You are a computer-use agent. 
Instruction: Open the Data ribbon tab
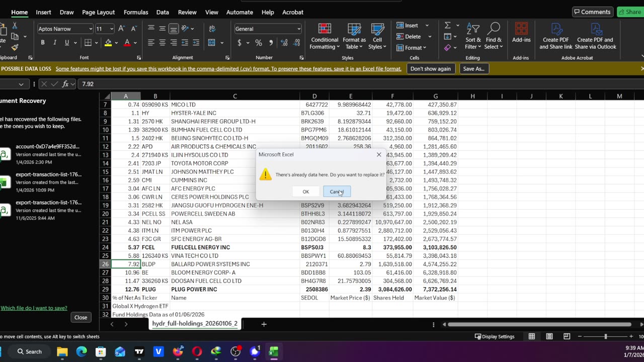163,12
